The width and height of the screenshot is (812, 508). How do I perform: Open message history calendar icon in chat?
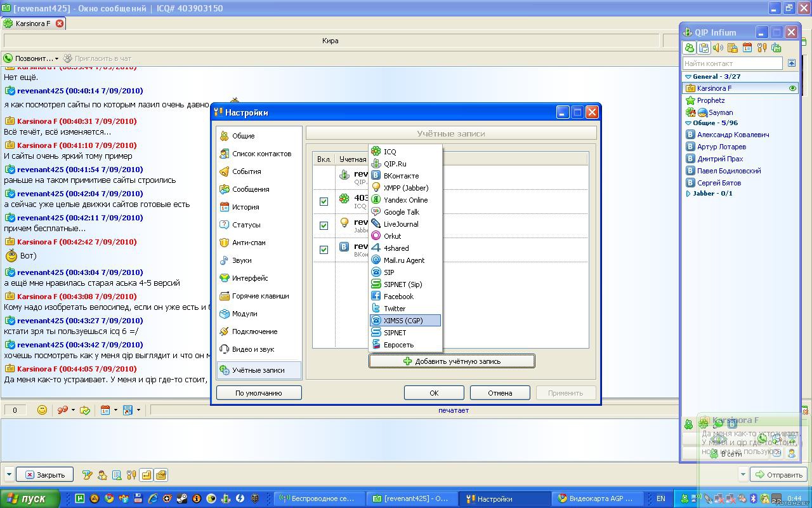click(x=105, y=410)
